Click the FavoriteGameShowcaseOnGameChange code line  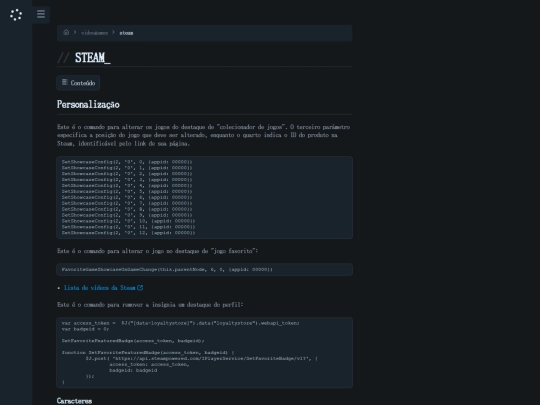tap(167, 269)
